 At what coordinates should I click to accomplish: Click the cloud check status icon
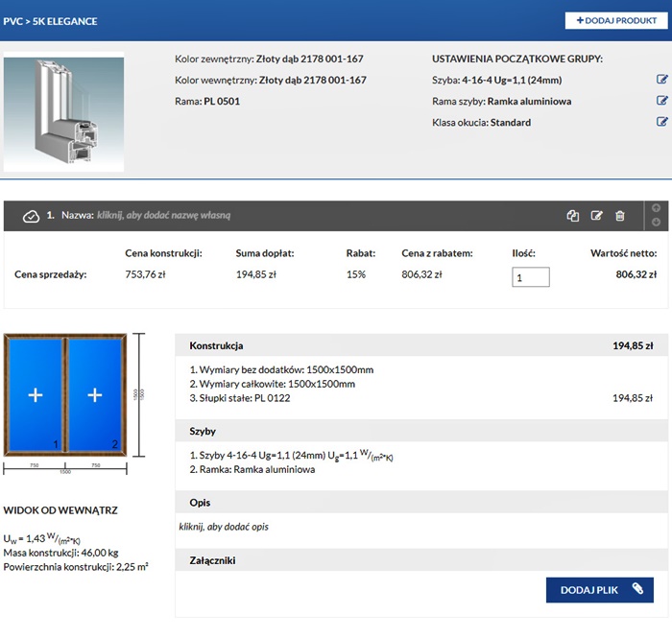(31, 216)
